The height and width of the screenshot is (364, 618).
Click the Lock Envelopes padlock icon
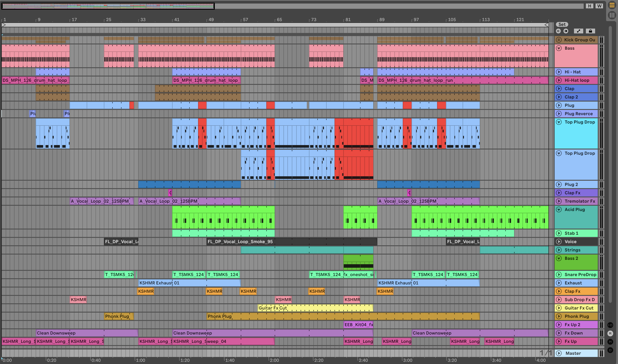coord(590,31)
